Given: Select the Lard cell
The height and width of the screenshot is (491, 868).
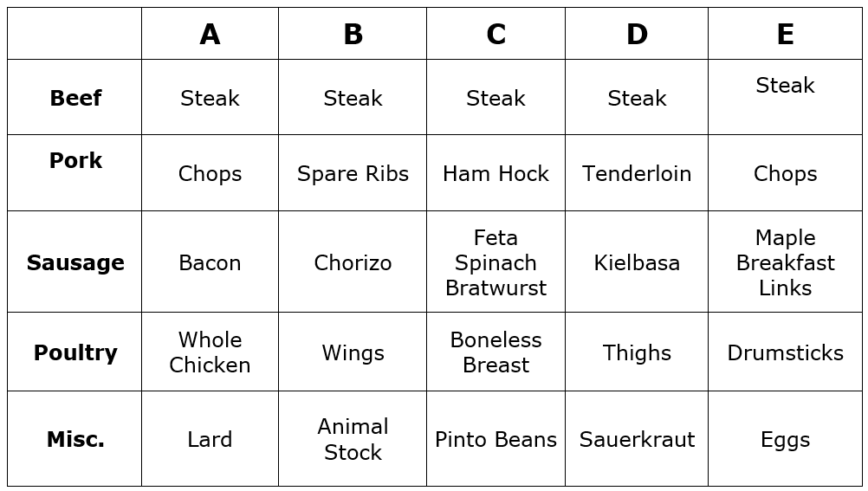Looking at the screenshot, I should click(210, 439).
